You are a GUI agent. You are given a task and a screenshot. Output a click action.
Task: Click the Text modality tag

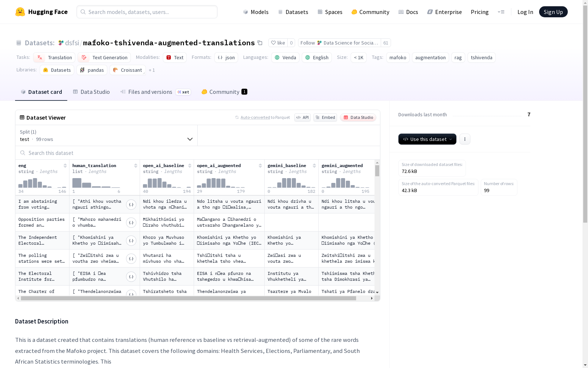(175, 57)
